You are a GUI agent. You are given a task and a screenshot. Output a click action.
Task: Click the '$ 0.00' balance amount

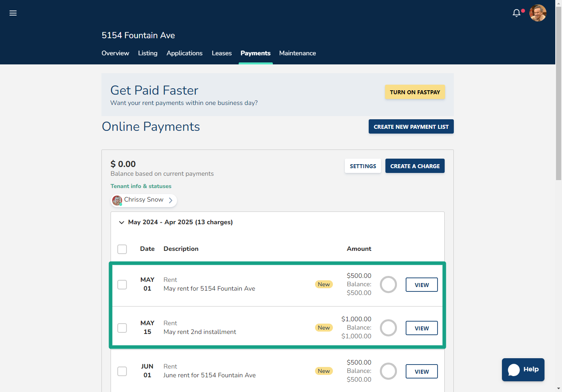pos(123,164)
